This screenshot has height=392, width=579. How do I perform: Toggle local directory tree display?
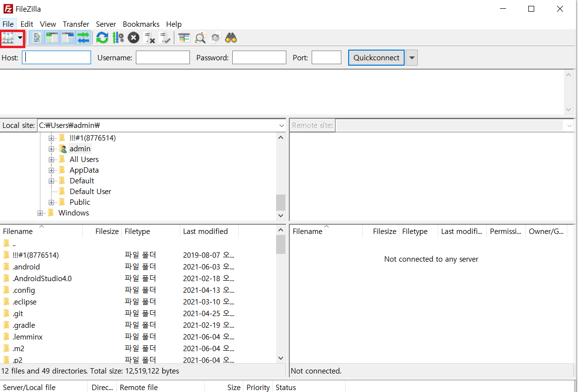[x=52, y=38]
